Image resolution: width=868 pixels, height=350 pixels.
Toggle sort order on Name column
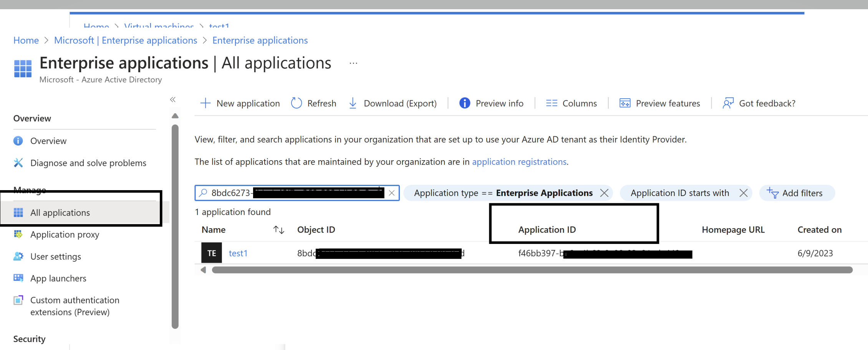pos(279,229)
